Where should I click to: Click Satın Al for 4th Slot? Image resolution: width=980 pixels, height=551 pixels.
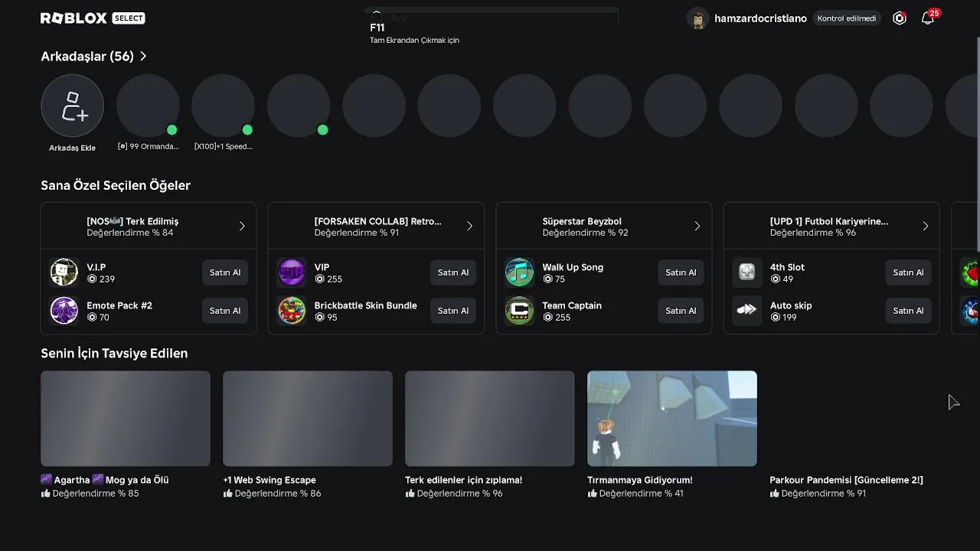[x=908, y=272]
